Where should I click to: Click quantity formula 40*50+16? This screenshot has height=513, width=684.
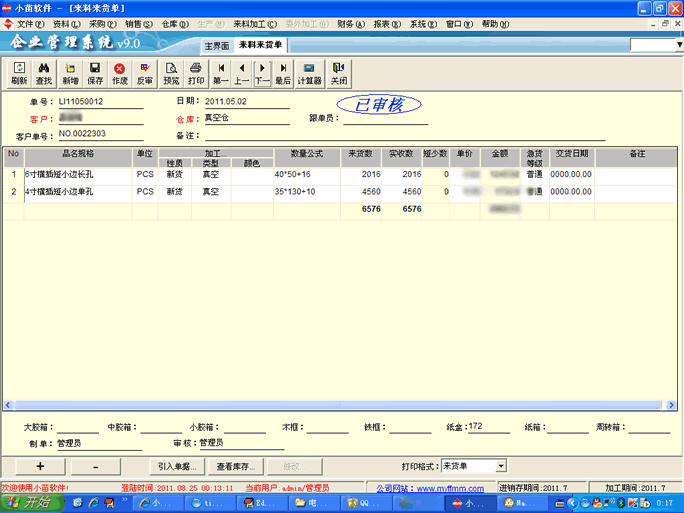pos(307,174)
